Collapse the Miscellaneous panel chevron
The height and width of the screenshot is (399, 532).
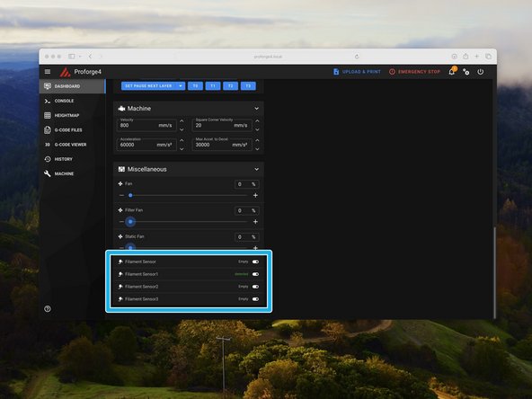click(256, 169)
